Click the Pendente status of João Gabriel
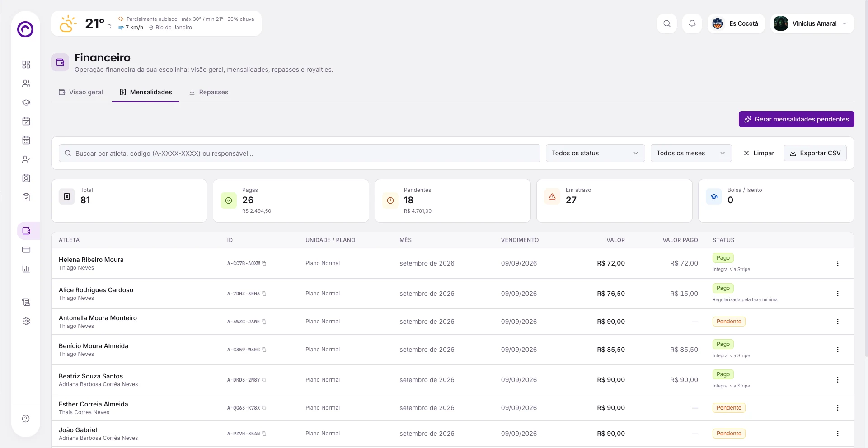Image resolution: width=868 pixels, height=448 pixels. tap(729, 434)
